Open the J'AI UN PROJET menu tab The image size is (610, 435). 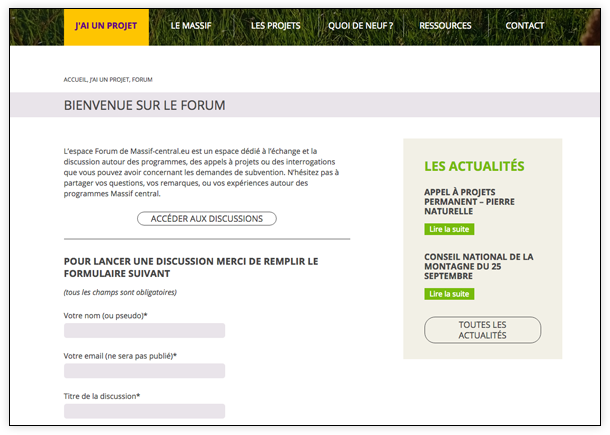[106, 26]
